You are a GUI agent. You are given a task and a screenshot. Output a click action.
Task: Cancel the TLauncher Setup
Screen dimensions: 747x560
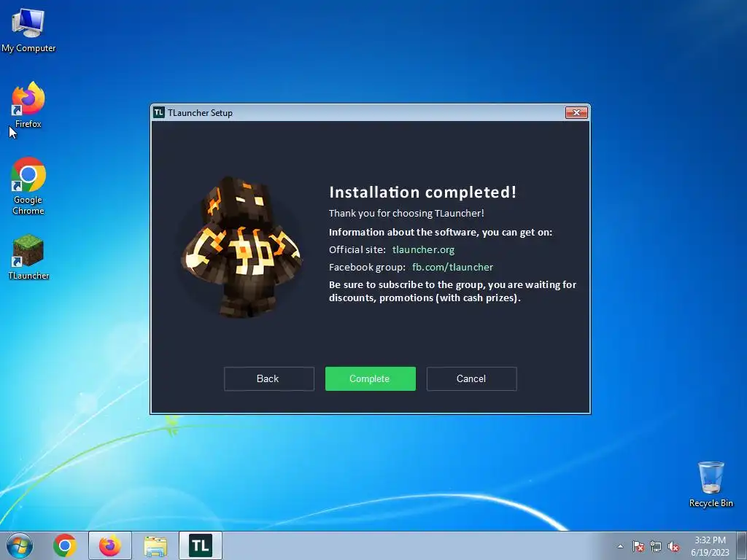coord(472,378)
